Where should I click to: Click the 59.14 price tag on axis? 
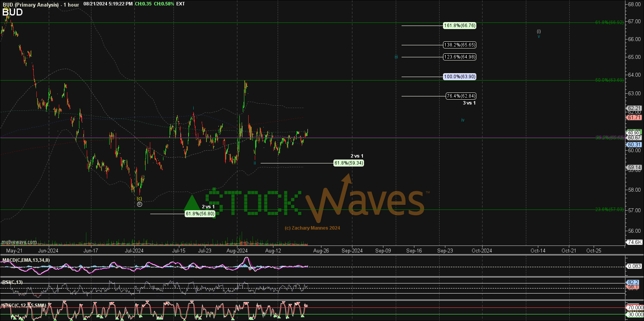[x=634, y=168]
